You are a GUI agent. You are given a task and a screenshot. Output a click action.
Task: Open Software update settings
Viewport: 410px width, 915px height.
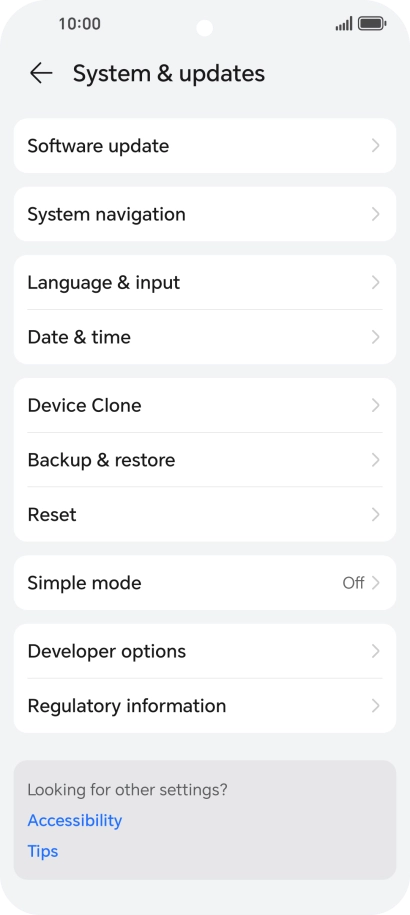pos(205,146)
